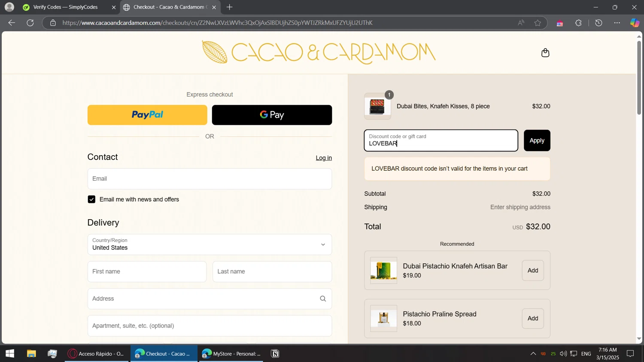Viewport: 644px width, 362px height.
Task: Apply the LOVEBAR discount code
Action: coord(537,141)
